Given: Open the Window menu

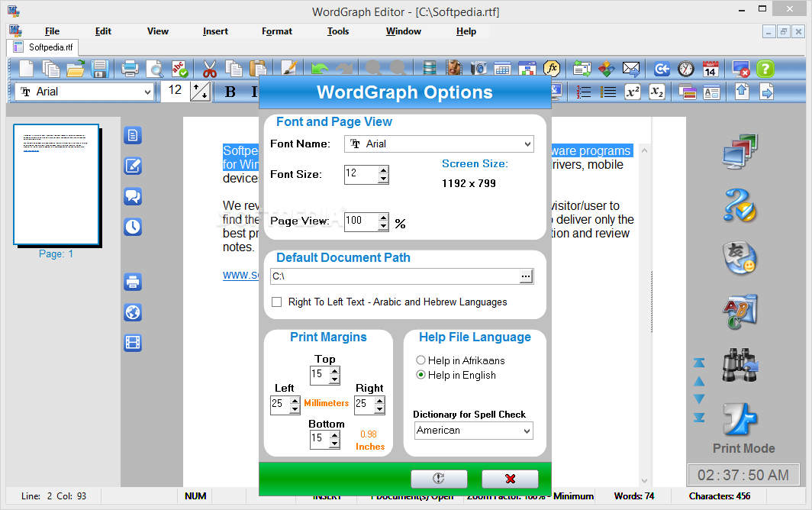Looking at the screenshot, I should (x=404, y=31).
